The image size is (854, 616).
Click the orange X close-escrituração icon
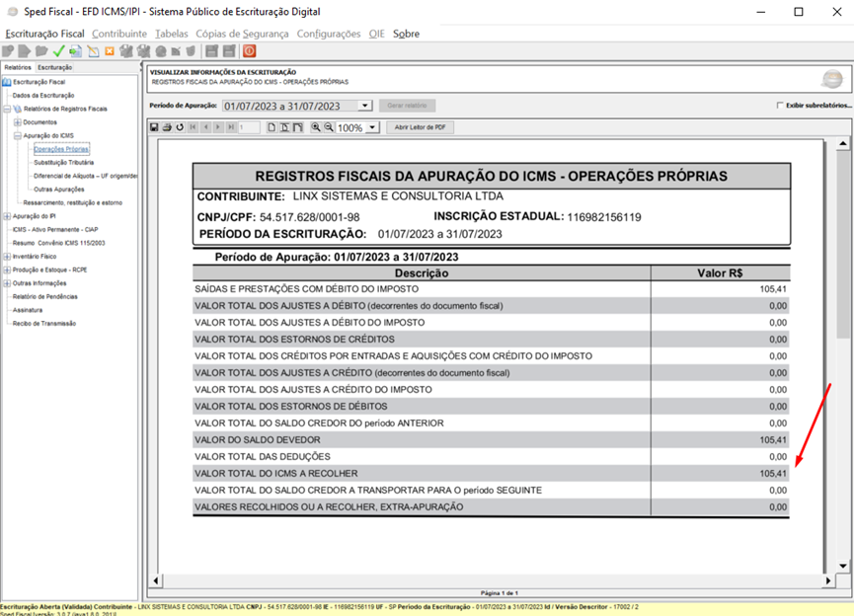[x=110, y=51]
